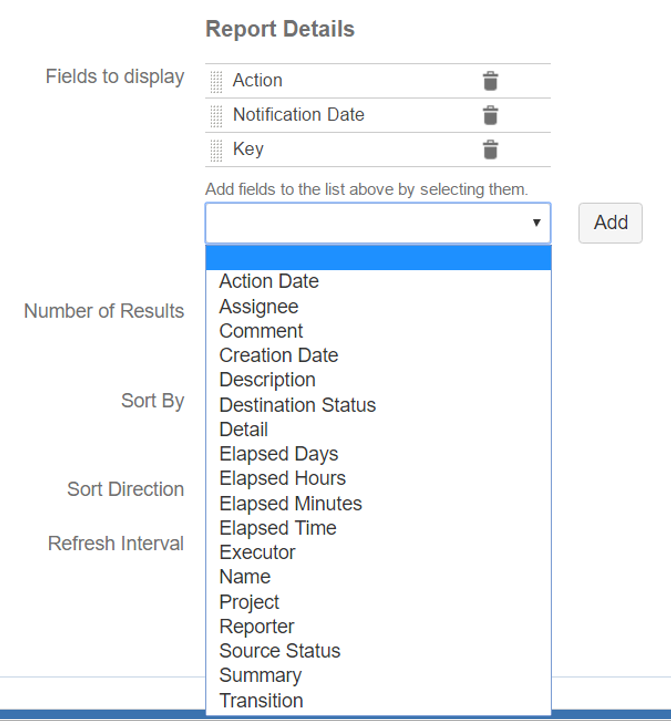Screen dimensions: 671x725
Task: Pick the Elapsed Days option
Action: tap(279, 454)
